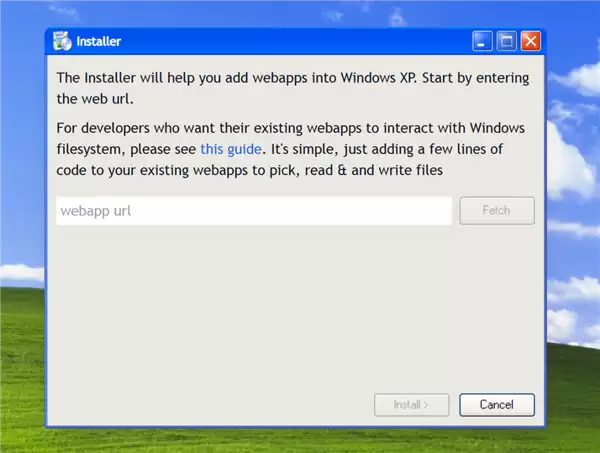
Task: Click the blue sky above the window
Action: [x=300, y=12]
